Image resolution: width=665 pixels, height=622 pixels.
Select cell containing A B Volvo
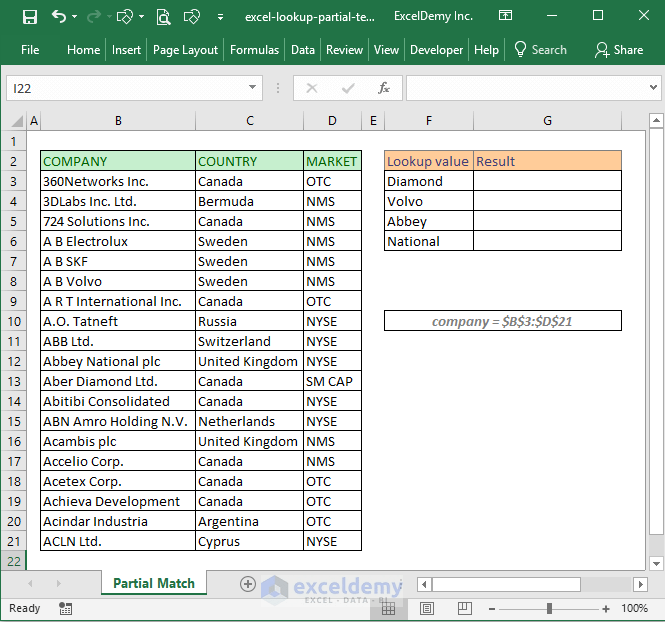point(118,281)
